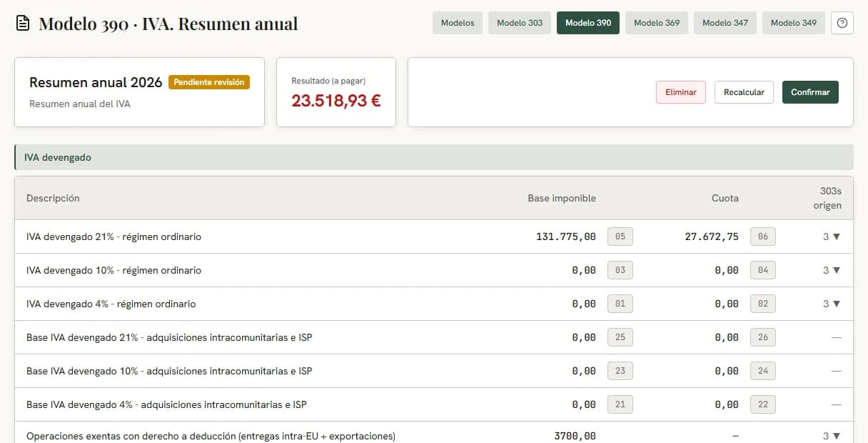Click the document icon beside Modelo 390 title
The height and width of the screenshot is (443, 868).
point(23,24)
